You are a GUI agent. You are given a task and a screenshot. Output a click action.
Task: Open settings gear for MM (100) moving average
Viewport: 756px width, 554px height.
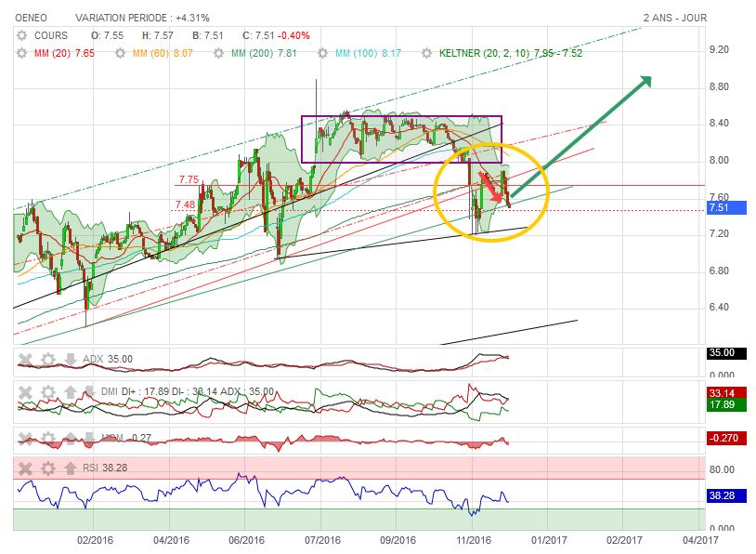[x=323, y=53]
